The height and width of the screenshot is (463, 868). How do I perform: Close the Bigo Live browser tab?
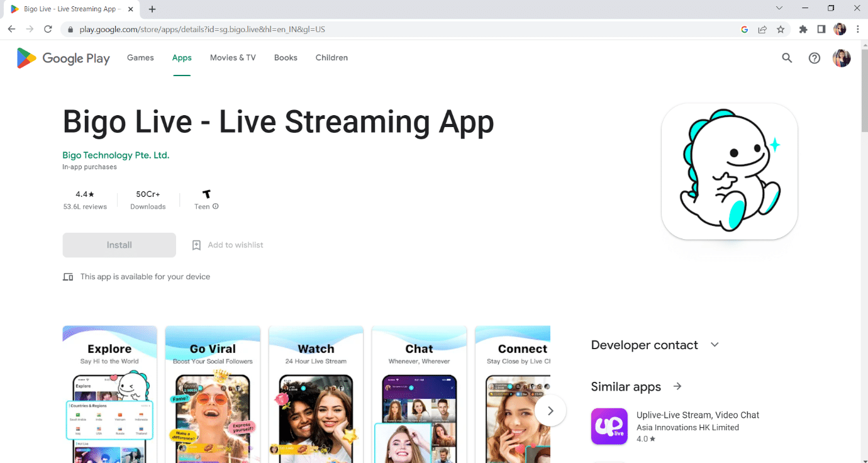(x=131, y=9)
